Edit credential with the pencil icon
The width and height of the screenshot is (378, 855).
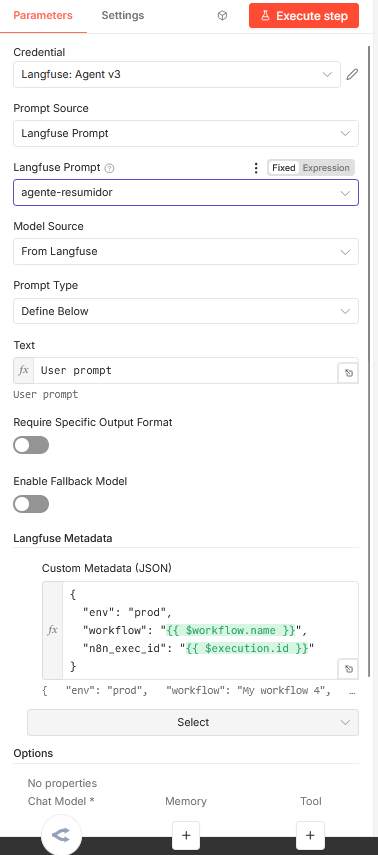pos(352,74)
